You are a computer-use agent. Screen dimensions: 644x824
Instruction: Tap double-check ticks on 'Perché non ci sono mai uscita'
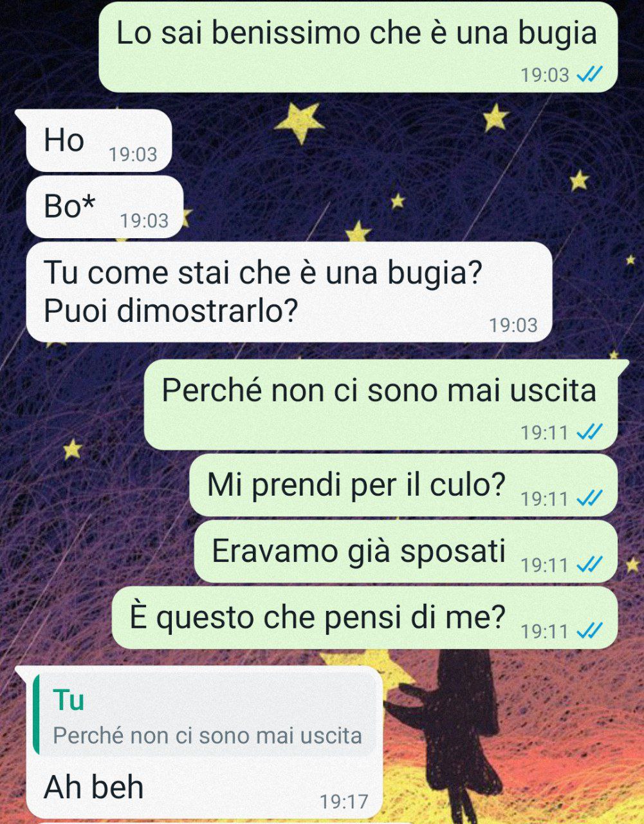[589, 433]
